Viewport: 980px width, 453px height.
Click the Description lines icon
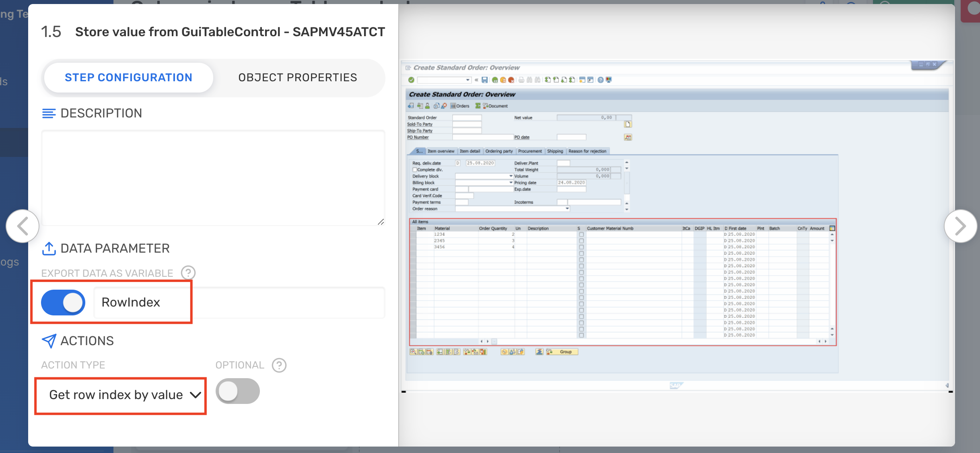49,113
